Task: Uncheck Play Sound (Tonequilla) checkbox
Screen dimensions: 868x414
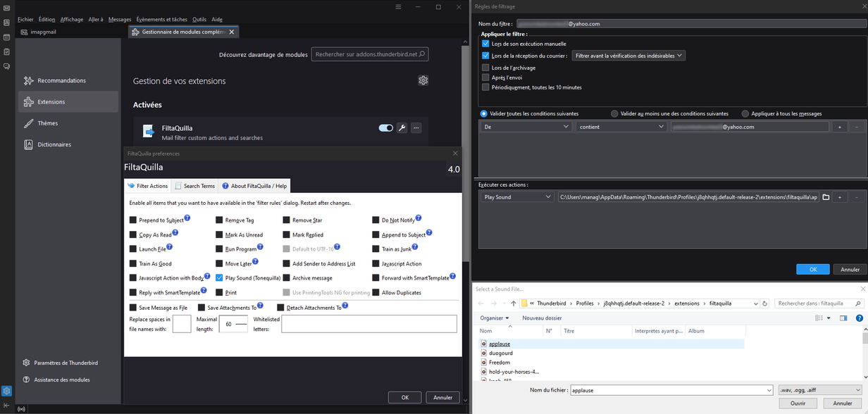Action: tap(219, 278)
